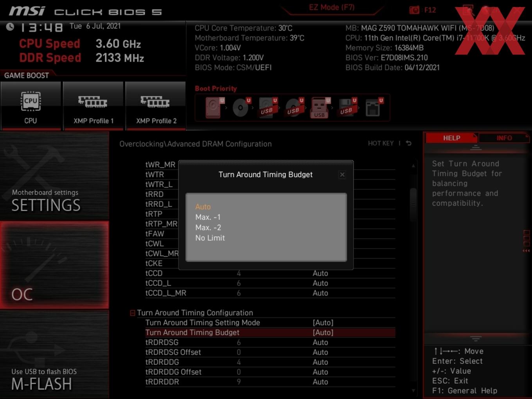Select the tRTP_MR row label
Viewport: 532px width, 399px height.
coord(162,224)
